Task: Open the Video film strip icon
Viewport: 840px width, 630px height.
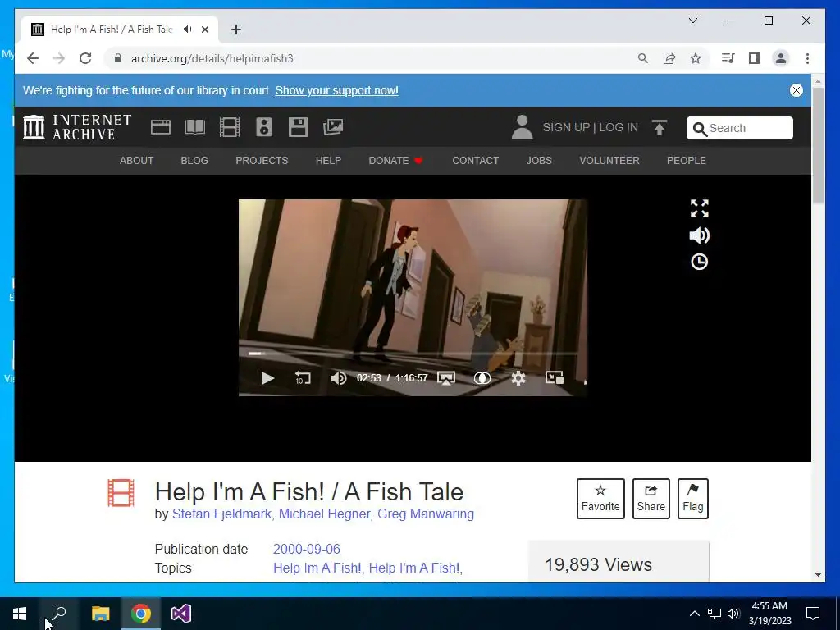Action: pos(230,127)
